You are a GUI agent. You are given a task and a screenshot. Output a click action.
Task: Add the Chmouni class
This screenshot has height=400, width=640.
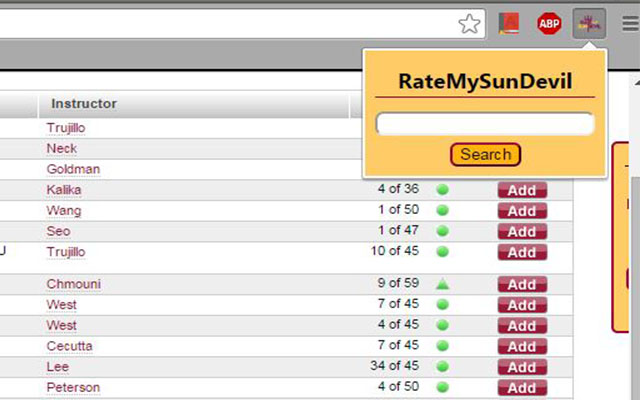pos(522,284)
